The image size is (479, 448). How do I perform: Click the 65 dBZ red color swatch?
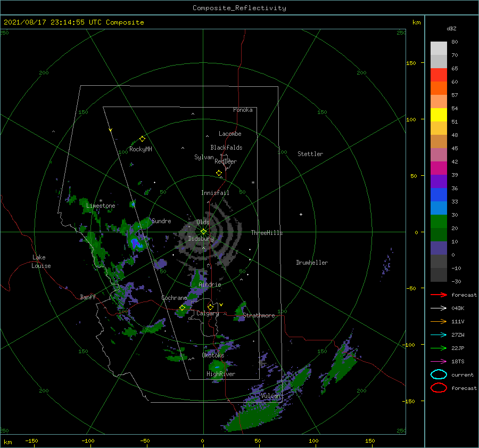(439, 75)
